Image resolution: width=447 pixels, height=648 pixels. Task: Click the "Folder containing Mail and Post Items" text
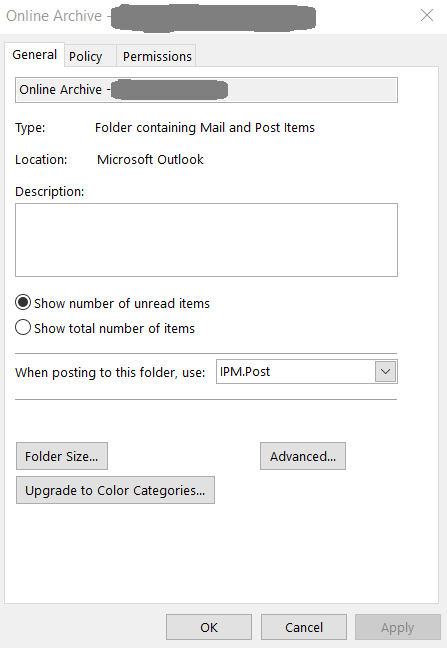point(205,128)
